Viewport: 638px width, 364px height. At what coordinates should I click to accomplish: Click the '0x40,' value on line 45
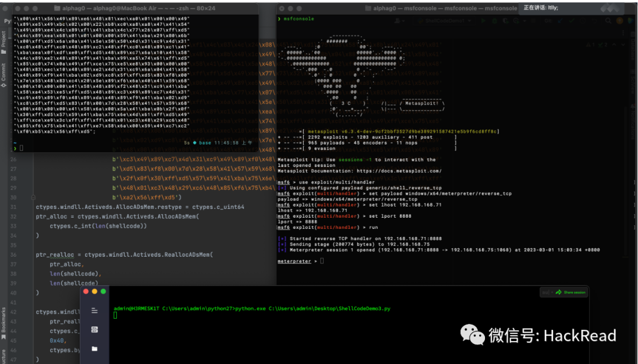[x=58, y=341]
